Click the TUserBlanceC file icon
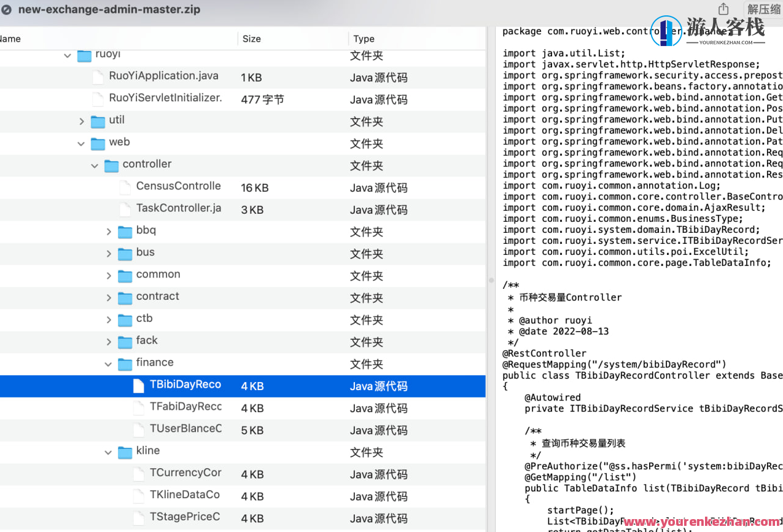This screenshot has height=532, width=783. pyautogui.click(x=139, y=429)
